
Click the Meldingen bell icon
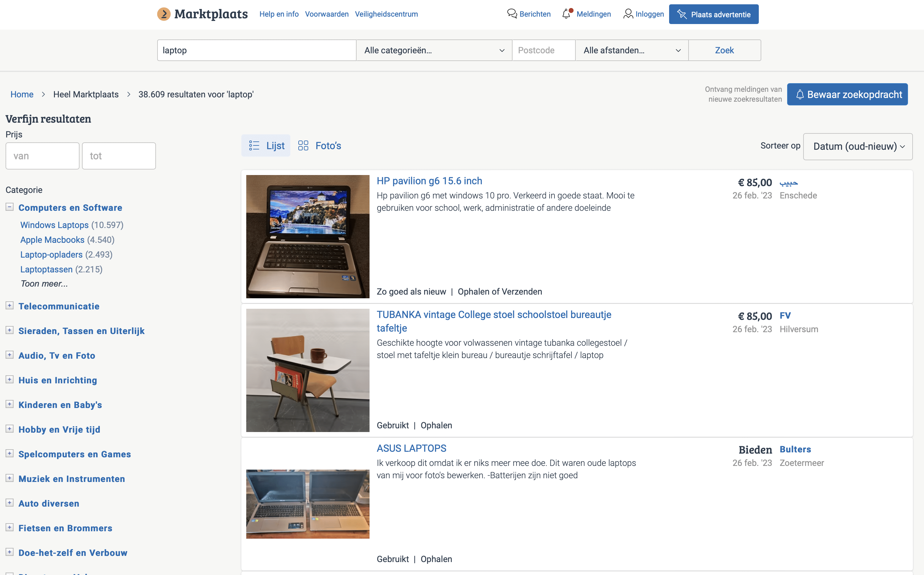[566, 14]
